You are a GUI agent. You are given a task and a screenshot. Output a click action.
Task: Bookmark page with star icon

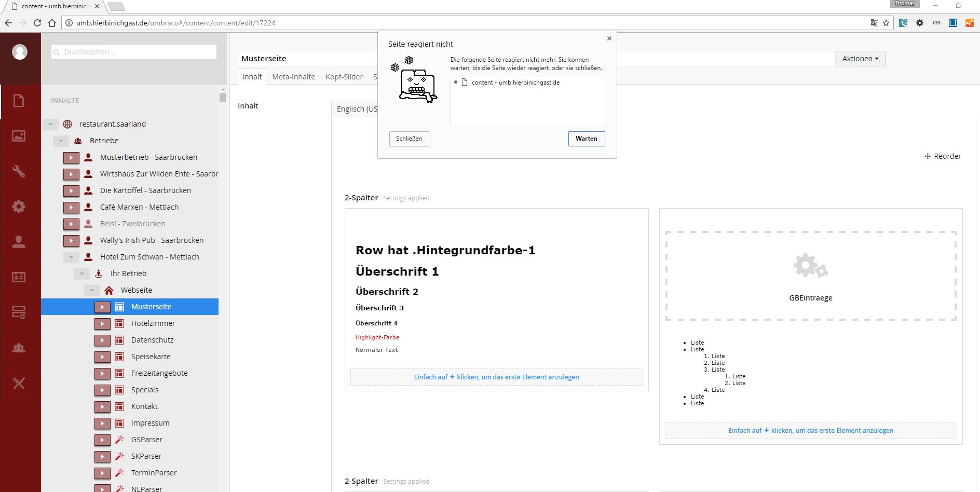(886, 23)
